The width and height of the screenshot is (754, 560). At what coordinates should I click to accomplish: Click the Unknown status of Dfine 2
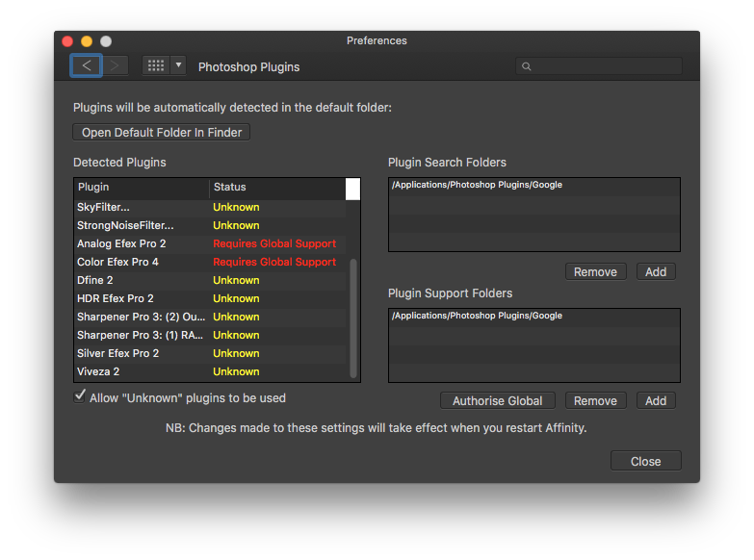[x=236, y=280]
